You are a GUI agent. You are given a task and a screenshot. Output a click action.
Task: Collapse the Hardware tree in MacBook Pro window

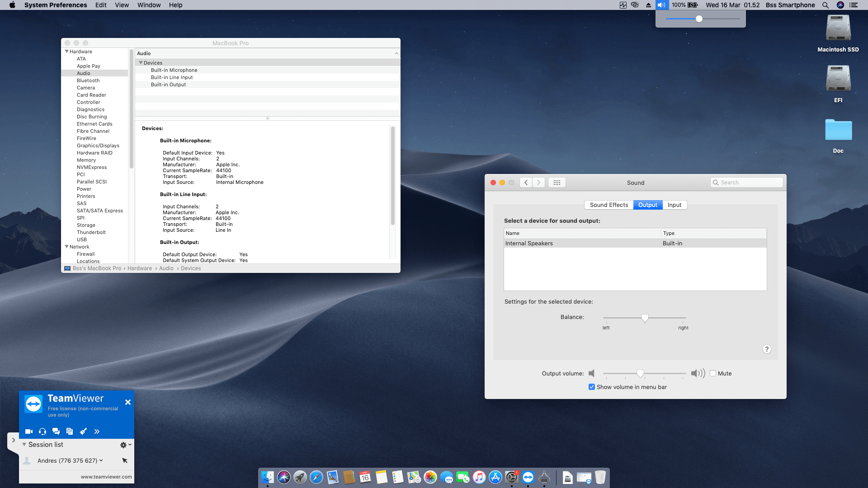pyautogui.click(x=66, y=52)
